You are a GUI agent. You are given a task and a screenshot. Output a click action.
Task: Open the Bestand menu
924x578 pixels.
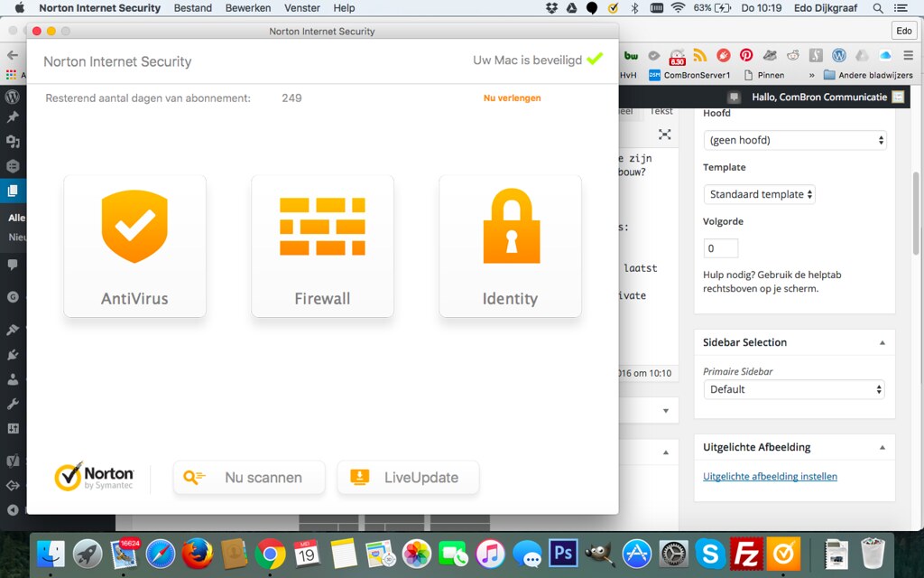coord(192,8)
